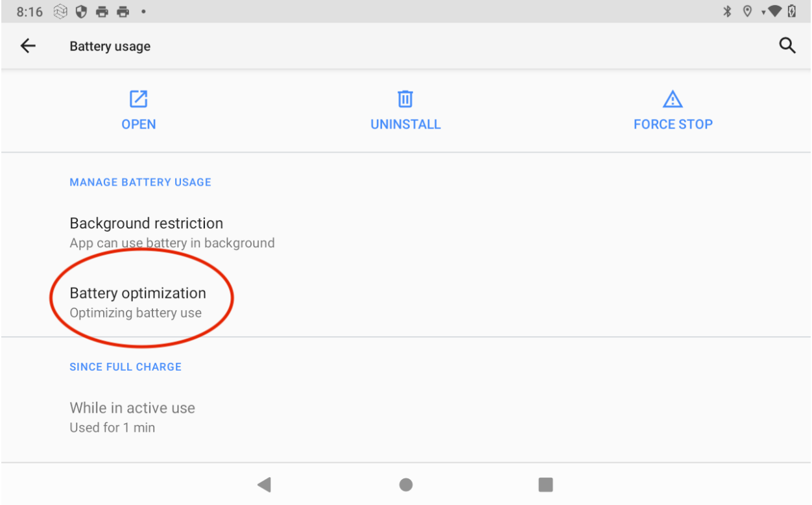The image size is (812, 505).
Task: Tap the Open app launch icon
Action: click(x=138, y=99)
